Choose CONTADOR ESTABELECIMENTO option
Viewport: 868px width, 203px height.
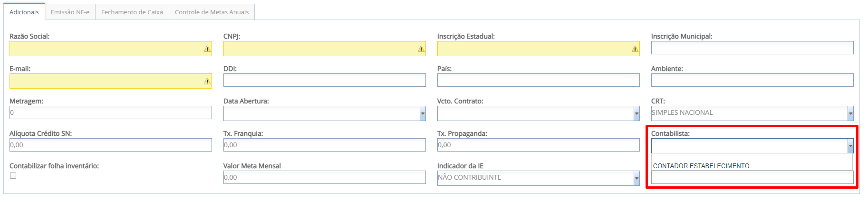pyautogui.click(x=701, y=166)
